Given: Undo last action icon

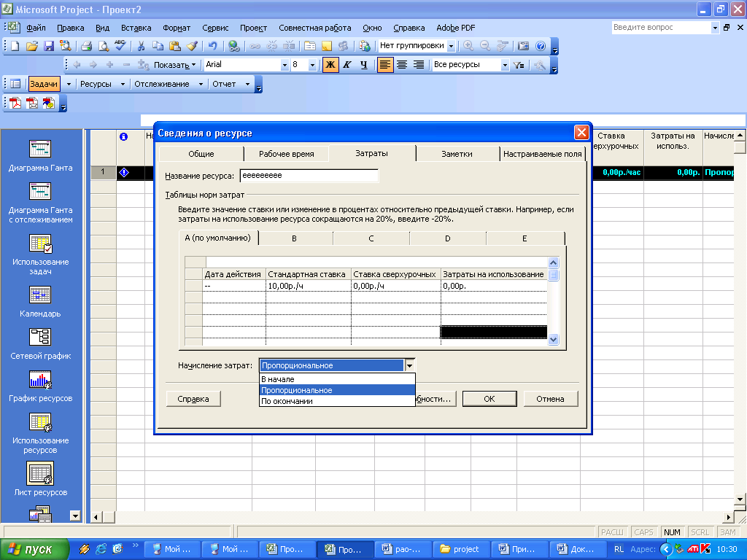Looking at the screenshot, I should coord(212,46).
